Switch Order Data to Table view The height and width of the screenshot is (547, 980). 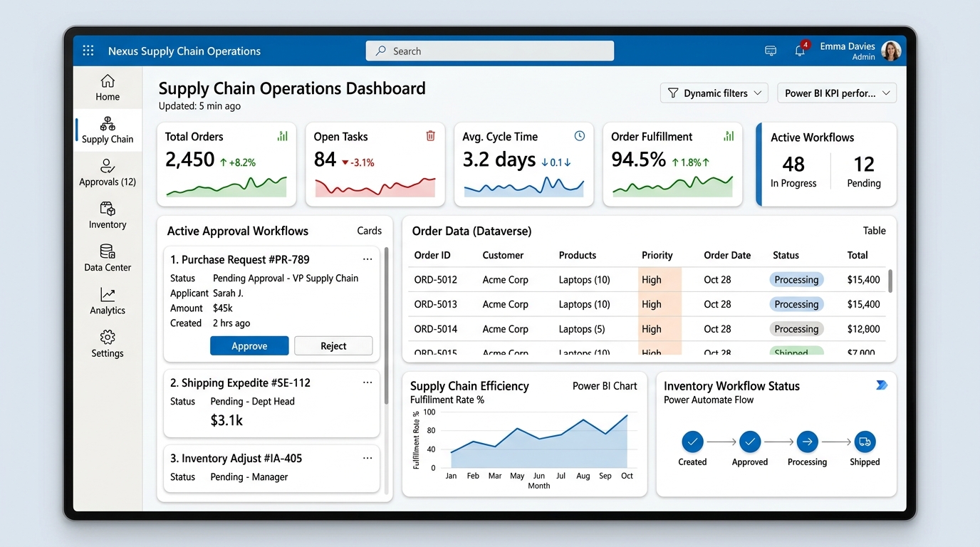pos(875,231)
